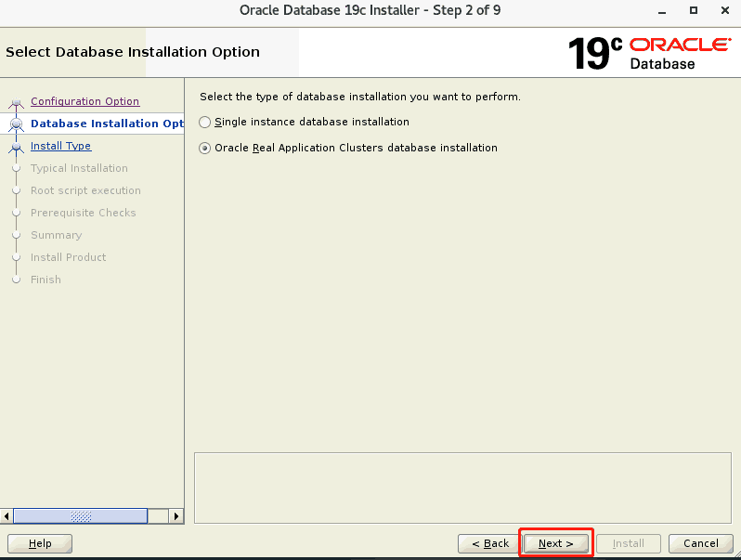This screenshot has height=560, width=741.
Task: Click the Finish step text
Action: coord(45,280)
